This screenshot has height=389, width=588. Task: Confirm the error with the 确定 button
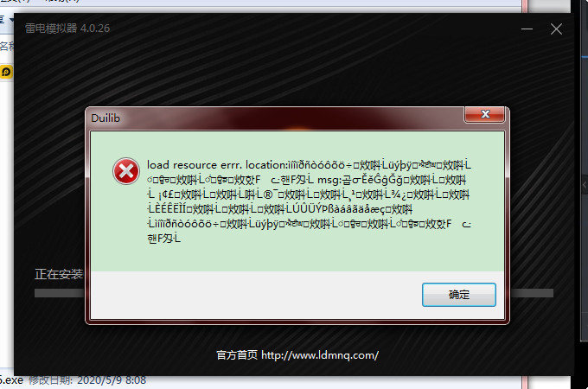coord(459,295)
